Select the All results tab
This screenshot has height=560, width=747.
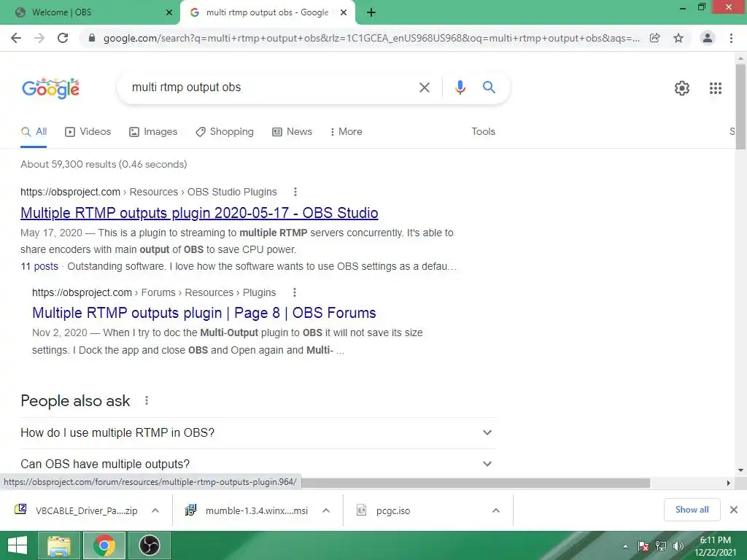(x=34, y=132)
